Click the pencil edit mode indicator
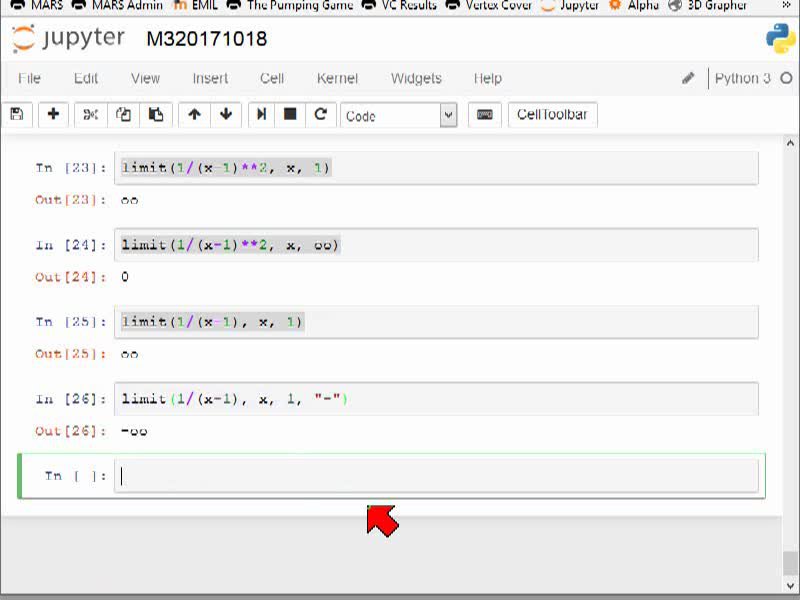800x600 pixels. tap(688, 78)
